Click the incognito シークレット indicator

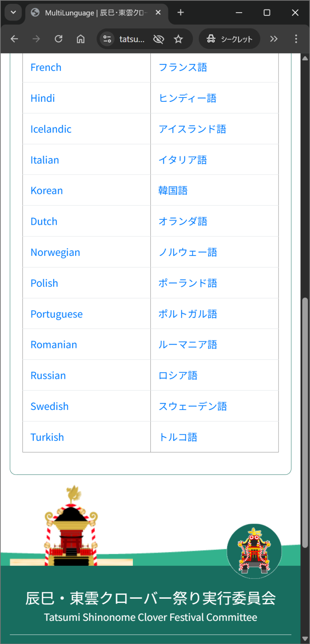coord(229,39)
